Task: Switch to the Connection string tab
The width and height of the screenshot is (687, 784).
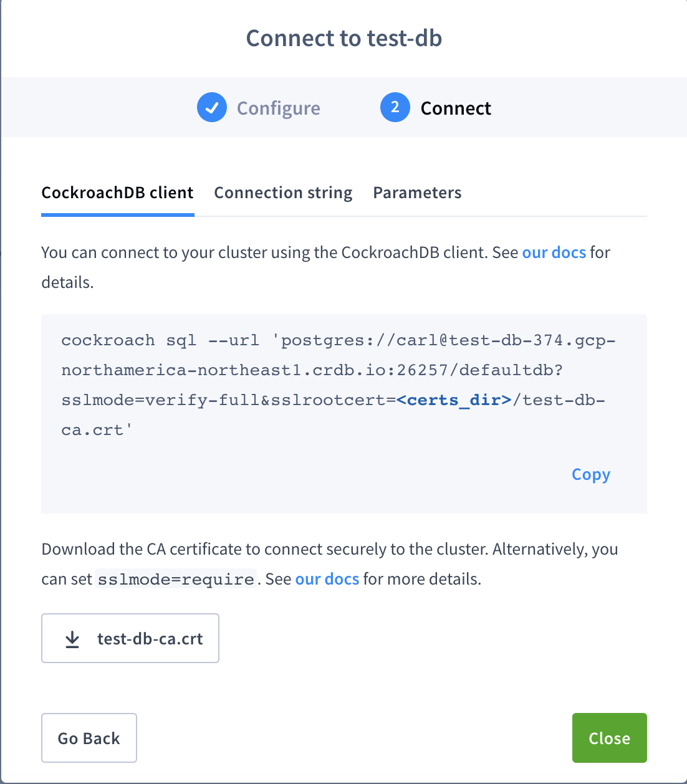Action: [x=283, y=193]
